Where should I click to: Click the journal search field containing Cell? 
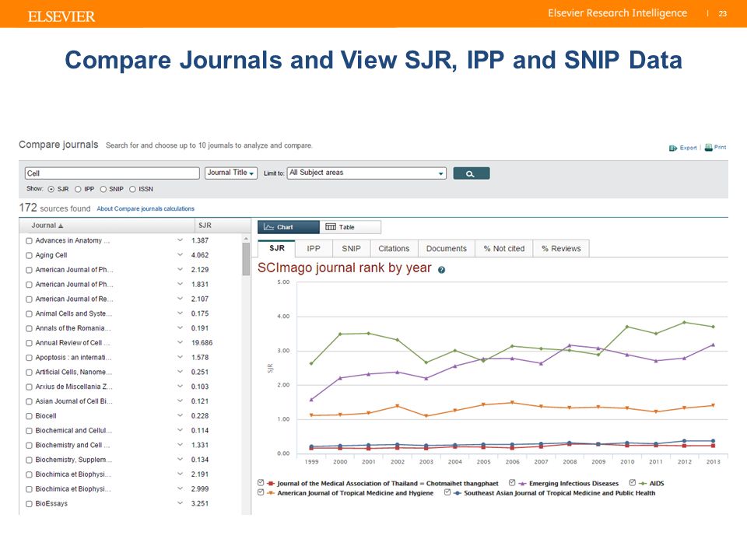[112, 173]
